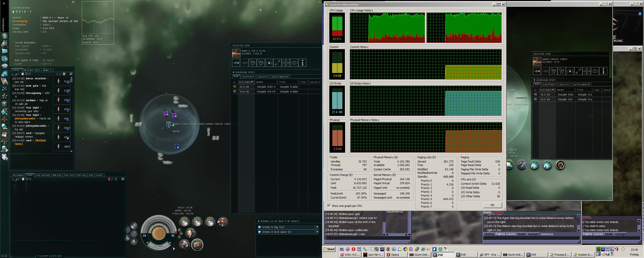This screenshot has height=258, width=644.
Task: Launch Opera from quick launch bar
Action: [353, 249]
